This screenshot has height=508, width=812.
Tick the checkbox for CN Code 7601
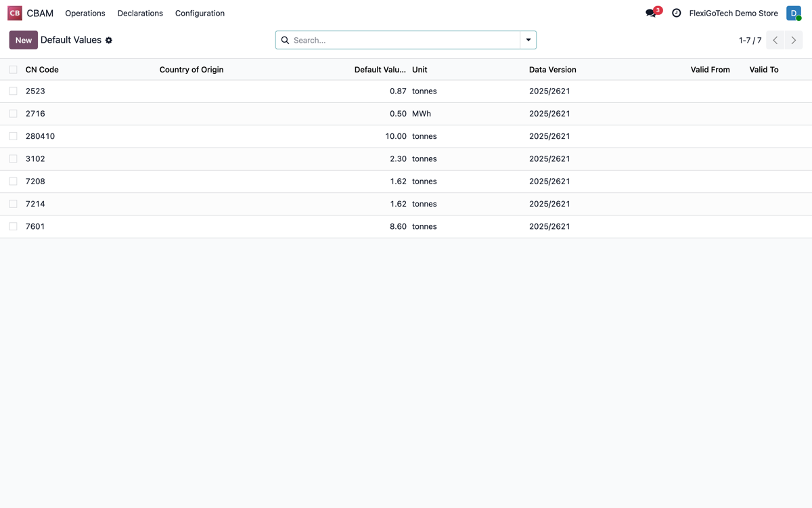pos(13,226)
